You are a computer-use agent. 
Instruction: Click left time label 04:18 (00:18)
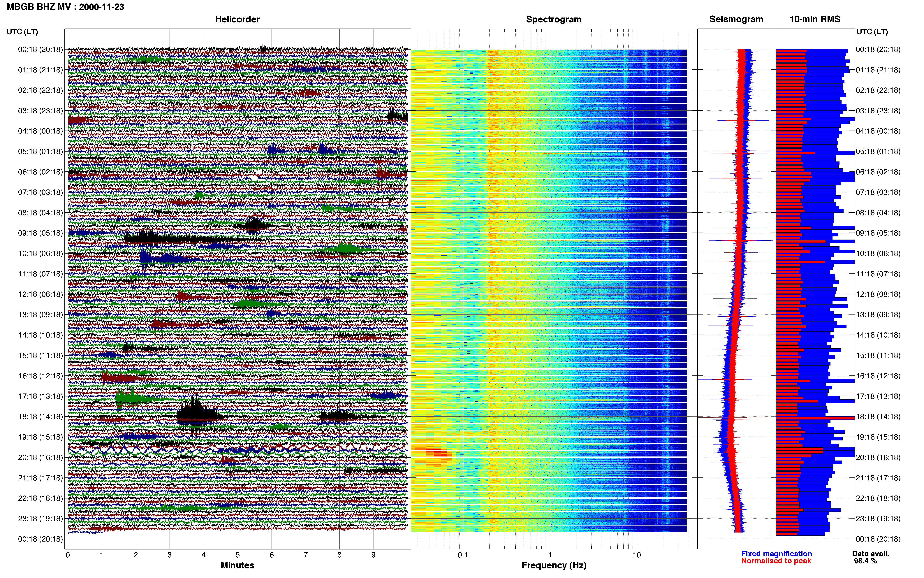click(x=41, y=131)
